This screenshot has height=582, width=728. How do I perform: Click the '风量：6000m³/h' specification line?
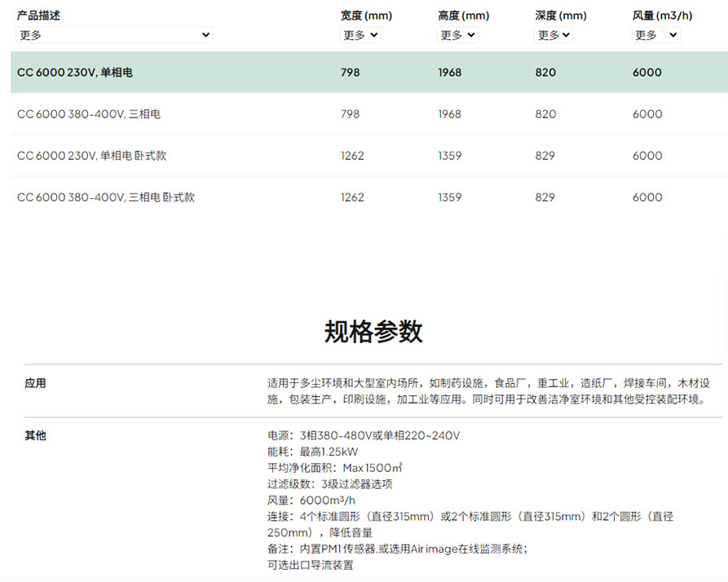311,500
